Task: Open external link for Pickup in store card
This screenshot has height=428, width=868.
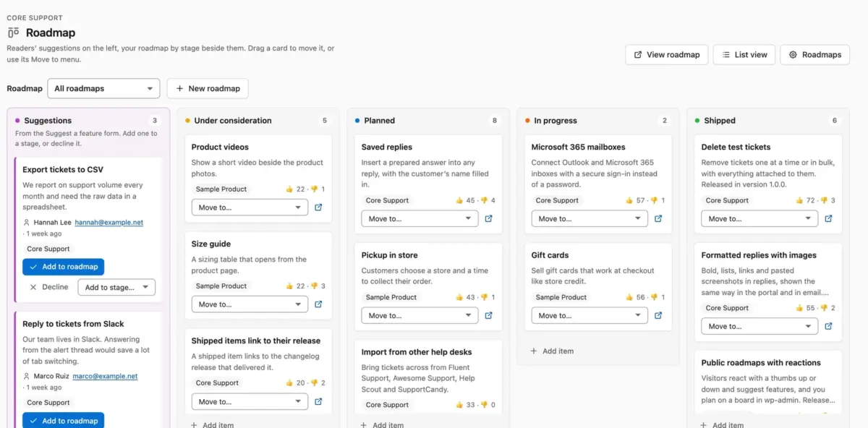Action: click(488, 315)
